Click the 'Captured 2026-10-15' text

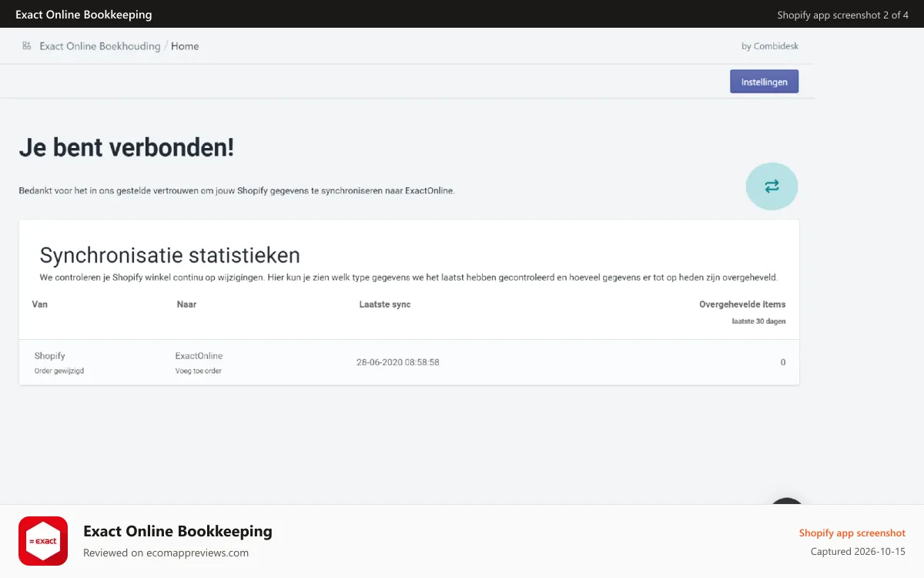[858, 552]
